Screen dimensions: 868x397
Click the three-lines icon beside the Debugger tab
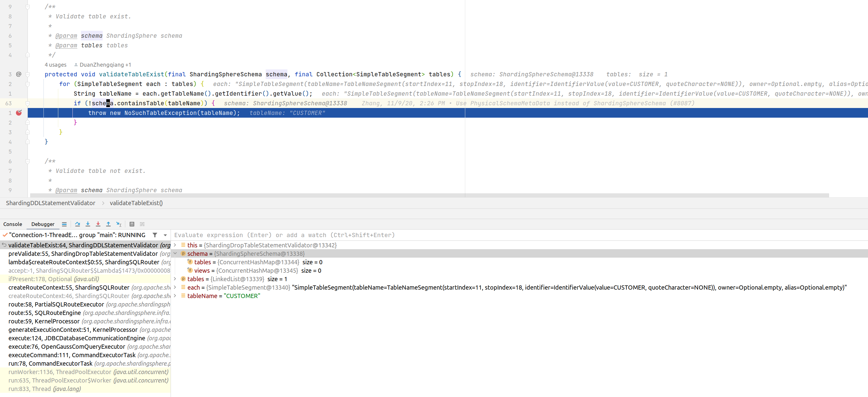(64, 224)
